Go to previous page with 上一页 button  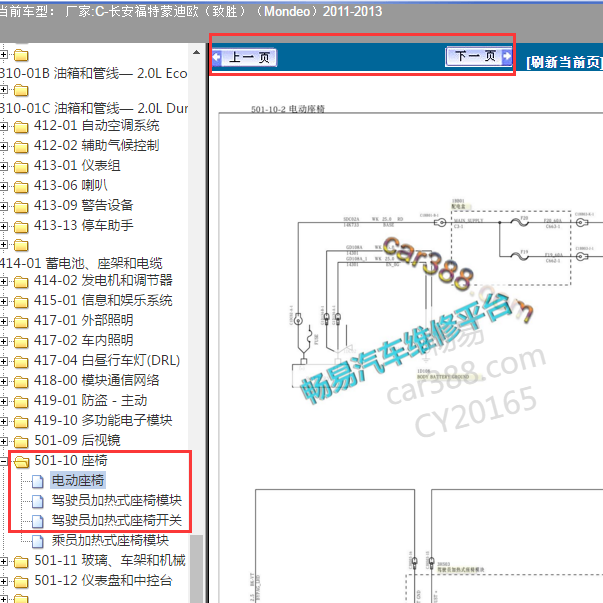[x=244, y=58]
